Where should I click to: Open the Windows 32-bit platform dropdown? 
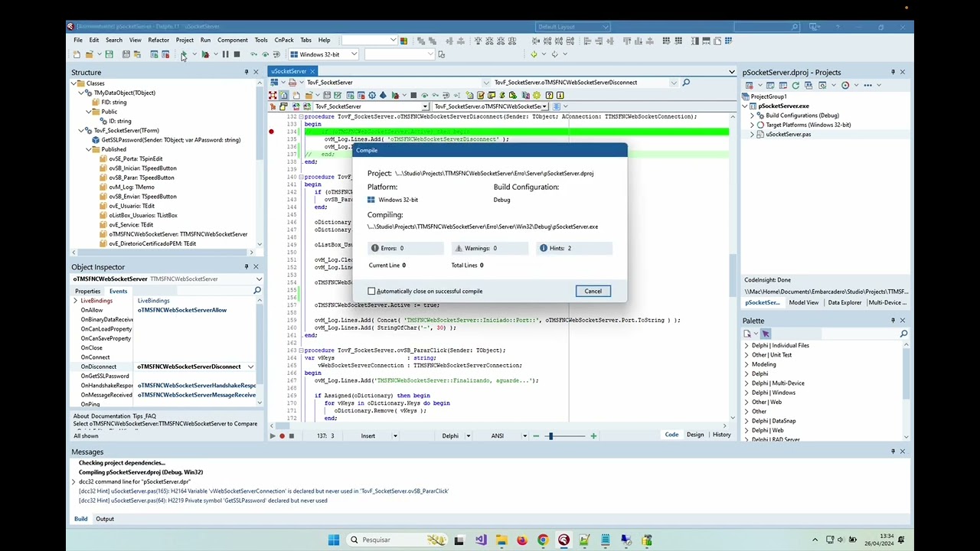coord(354,54)
